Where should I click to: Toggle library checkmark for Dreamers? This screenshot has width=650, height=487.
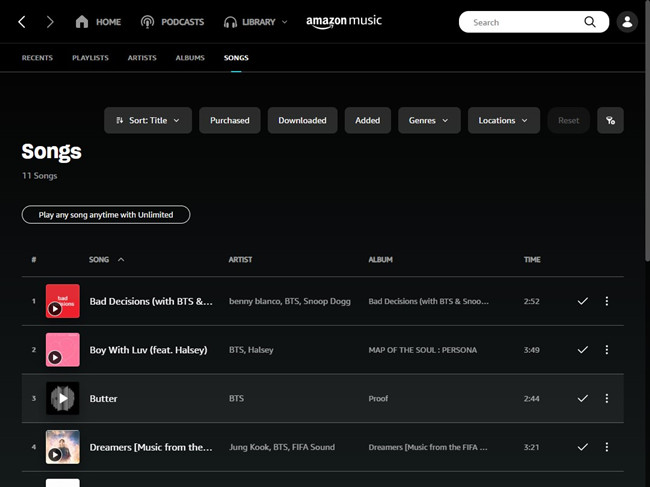tap(582, 447)
